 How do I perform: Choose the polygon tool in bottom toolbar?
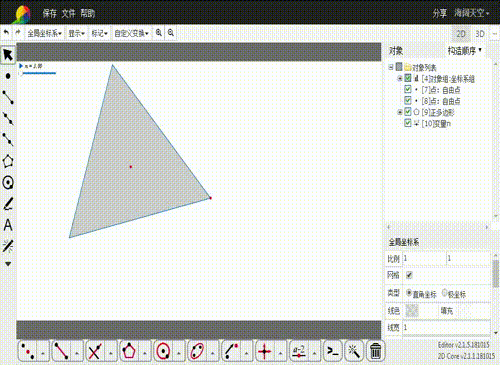click(x=129, y=351)
